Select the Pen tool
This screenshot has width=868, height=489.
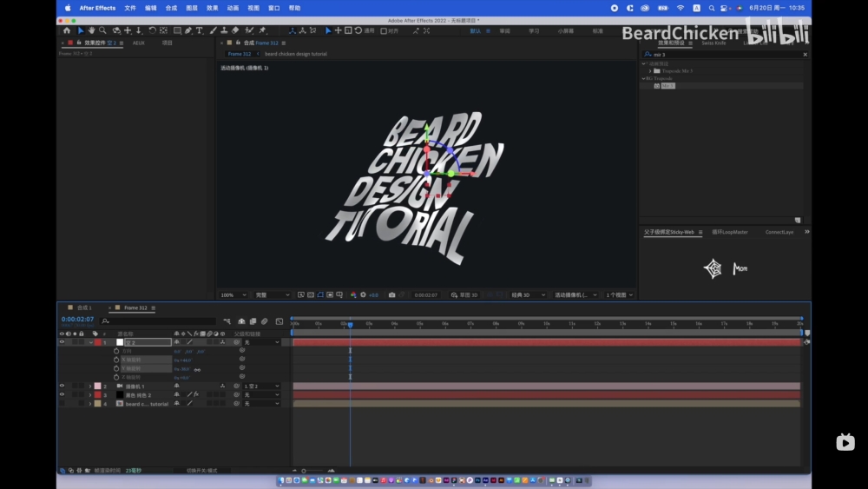point(188,31)
